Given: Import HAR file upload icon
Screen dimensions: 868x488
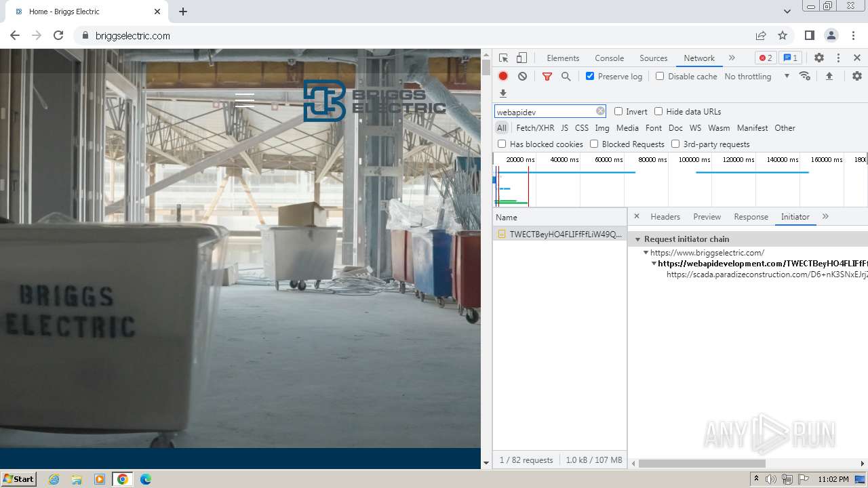Looking at the screenshot, I should [829, 76].
